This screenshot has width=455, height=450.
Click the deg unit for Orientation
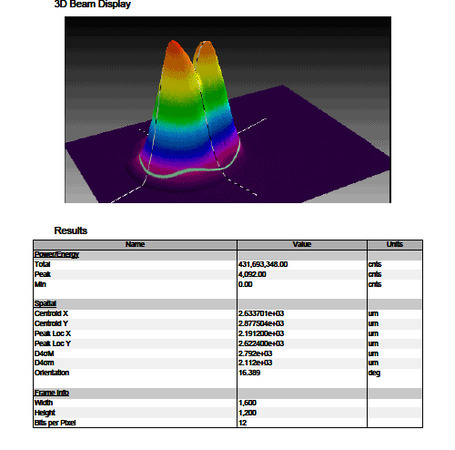click(x=374, y=373)
